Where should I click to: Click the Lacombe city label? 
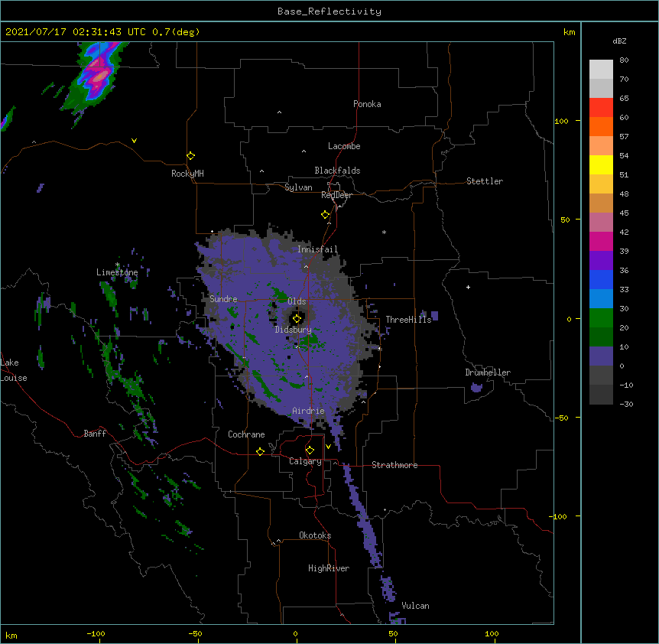point(344,146)
